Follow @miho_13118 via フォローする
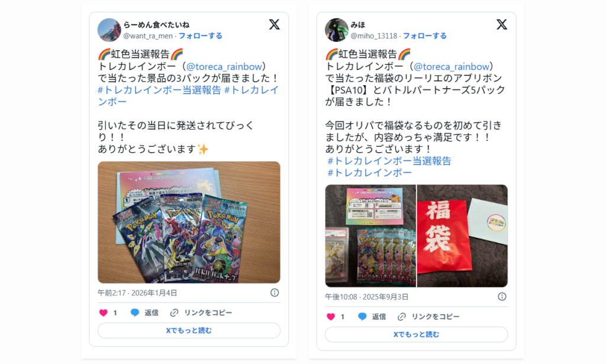 (x=424, y=36)
